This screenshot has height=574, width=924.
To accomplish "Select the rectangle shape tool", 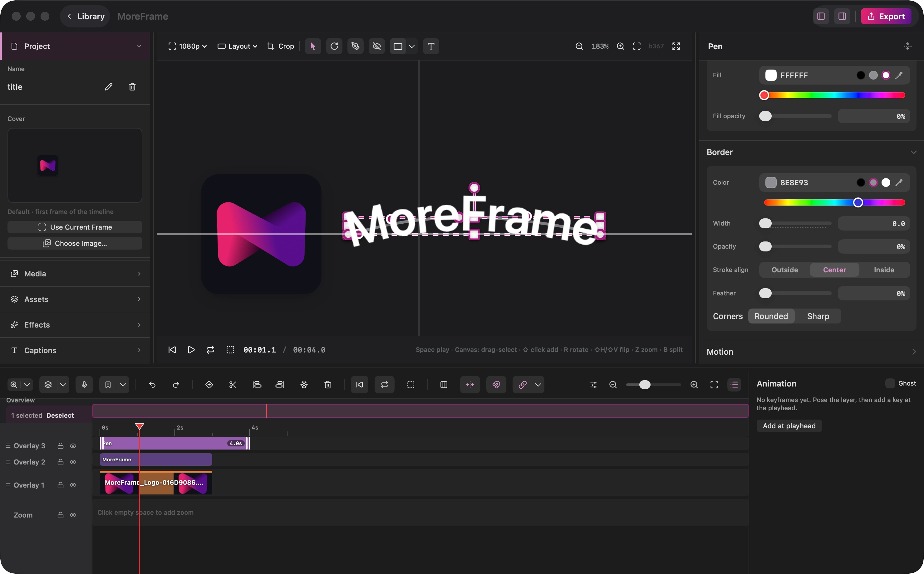I will coord(398,46).
